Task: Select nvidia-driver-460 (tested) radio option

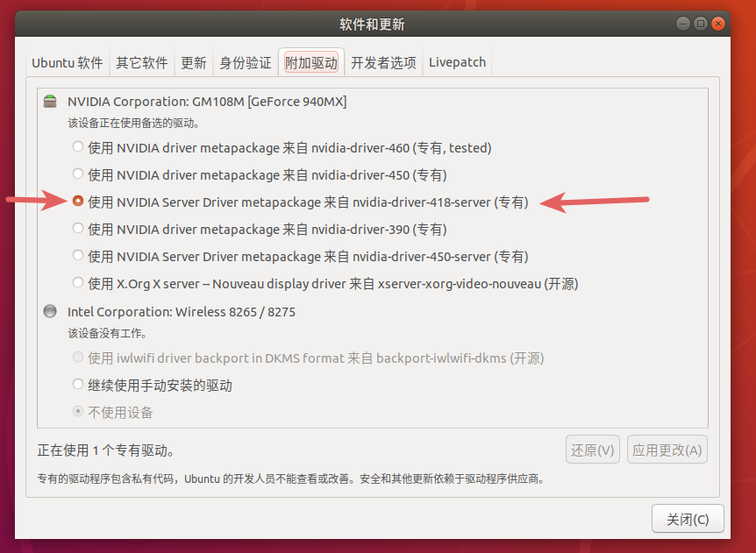Action: click(x=78, y=146)
